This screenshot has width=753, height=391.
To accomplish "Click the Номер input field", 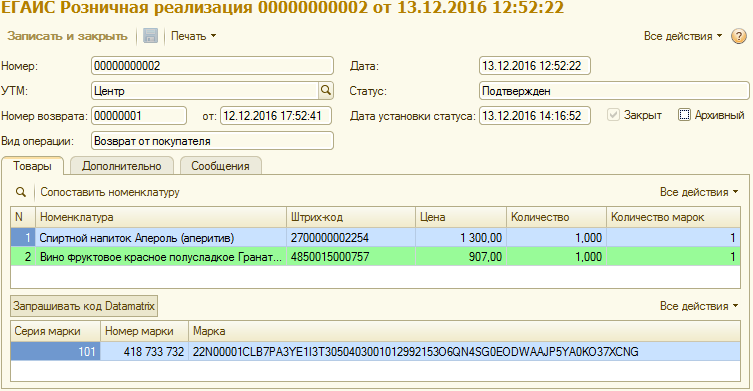I will pos(212,66).
